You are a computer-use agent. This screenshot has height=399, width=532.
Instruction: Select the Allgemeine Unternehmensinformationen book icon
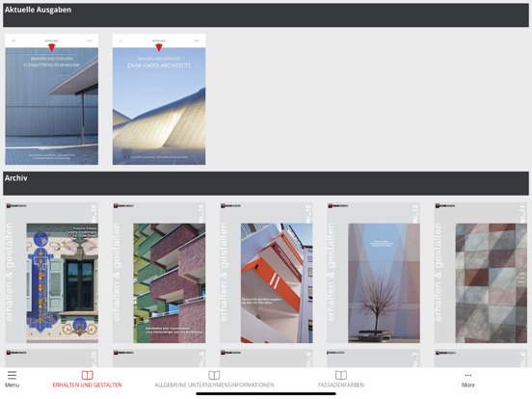(214, 375)
